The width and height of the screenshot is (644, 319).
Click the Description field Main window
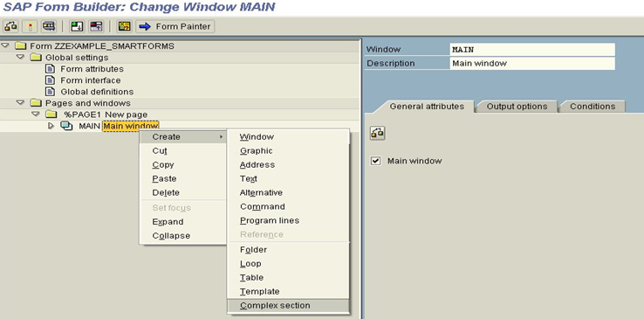pos(532,63)
